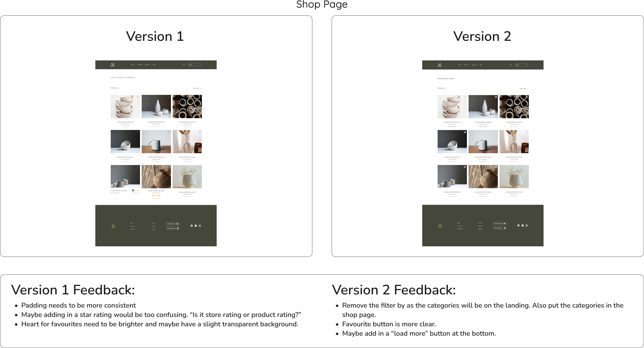This screenshot has width=644, height=348.
Task: Open the bottle and cups thumbnail in Version 1
Action: click(156, 106)
